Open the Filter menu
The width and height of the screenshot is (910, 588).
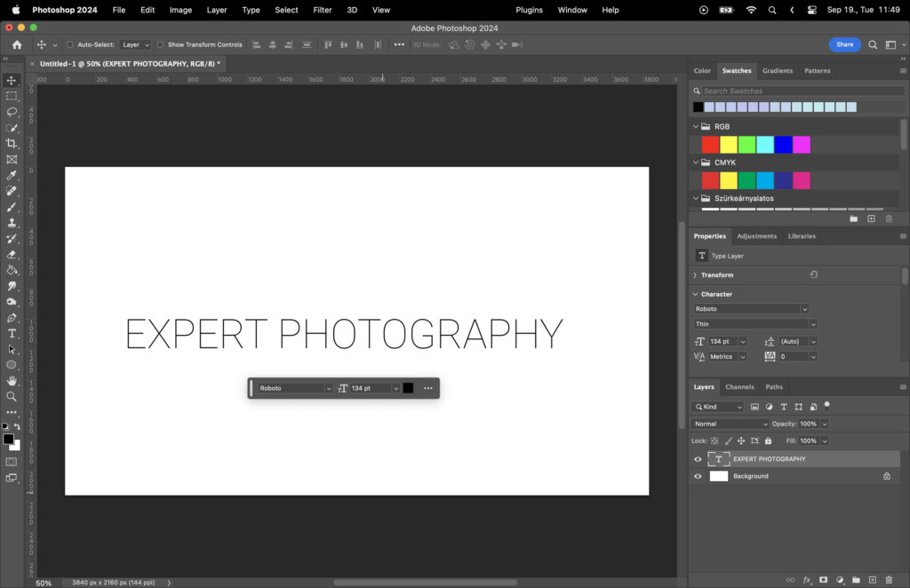point(322,10)
